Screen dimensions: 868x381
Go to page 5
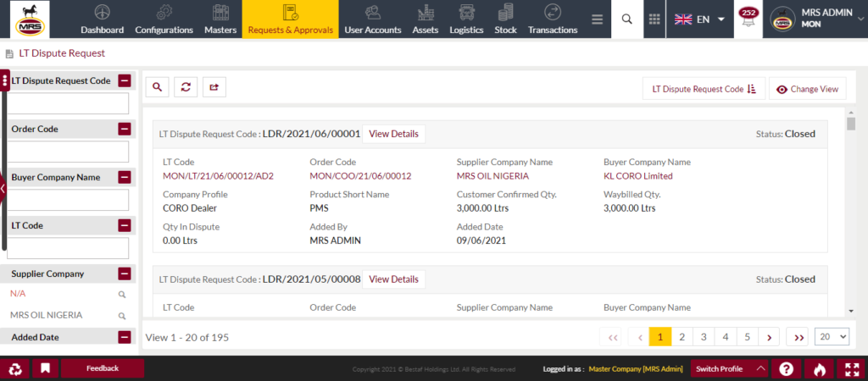(747, 337)
